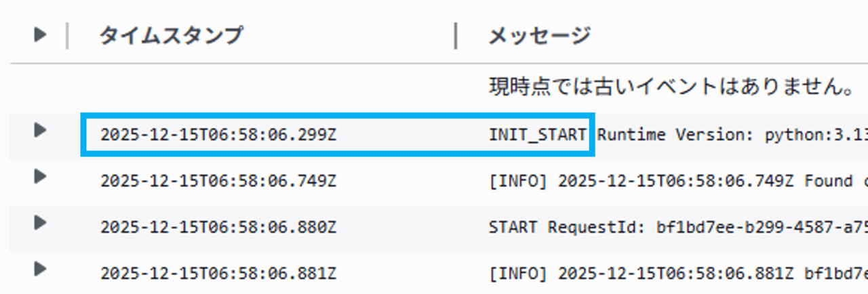Select timestamp cell 2025-12-15T06:58:06.749Z
Screen dimensions: 868x294
pyautogui.click(x=218, y=182)
